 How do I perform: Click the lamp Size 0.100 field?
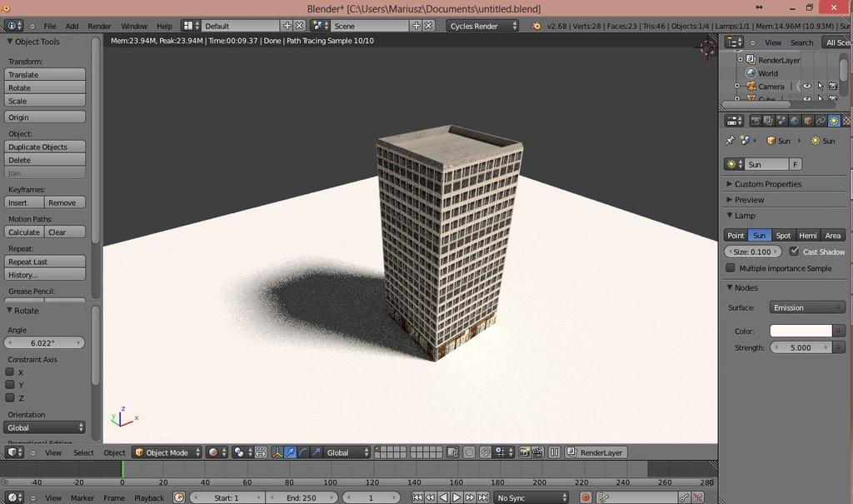(752, 252)
